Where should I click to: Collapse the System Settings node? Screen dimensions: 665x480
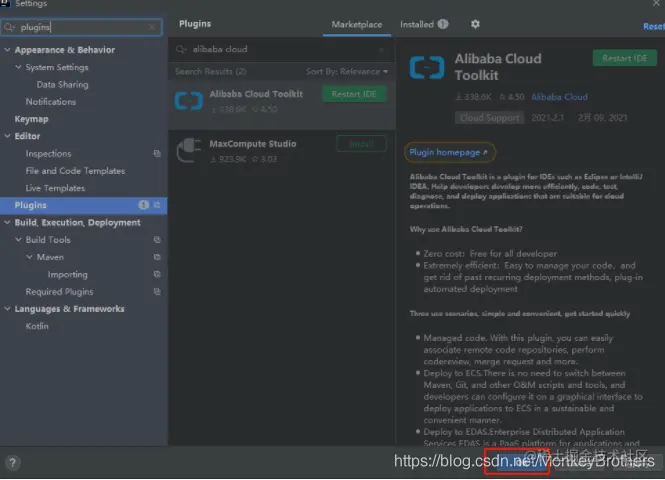18,67
